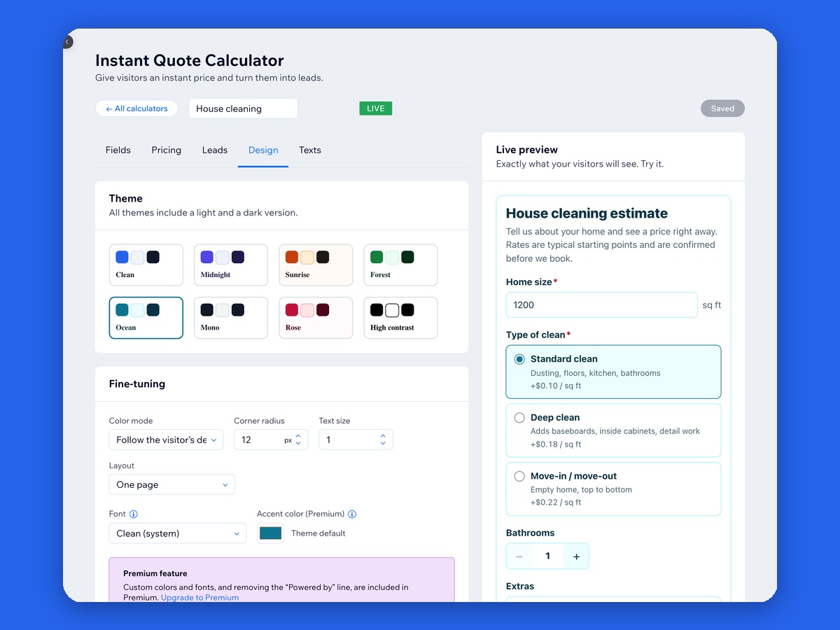The height and width of the screenshot is (630, 840).
Task: Open the Color mode dropdown
Action: point(166,440)
